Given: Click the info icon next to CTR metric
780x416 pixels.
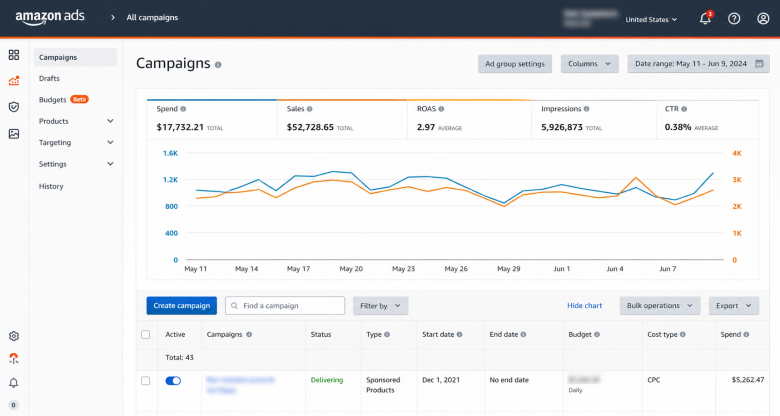Looking at the screenshot, I should pyautogui.click(x=684, y=109).
